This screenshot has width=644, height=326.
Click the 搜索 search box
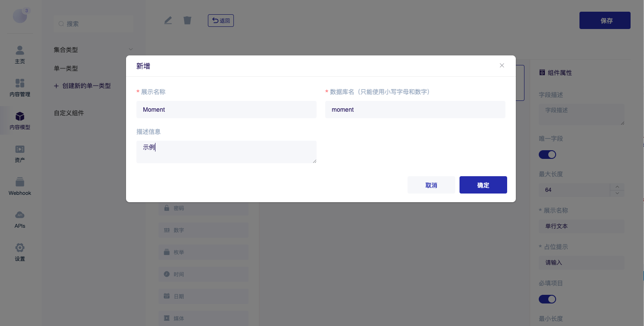(94, 24)
